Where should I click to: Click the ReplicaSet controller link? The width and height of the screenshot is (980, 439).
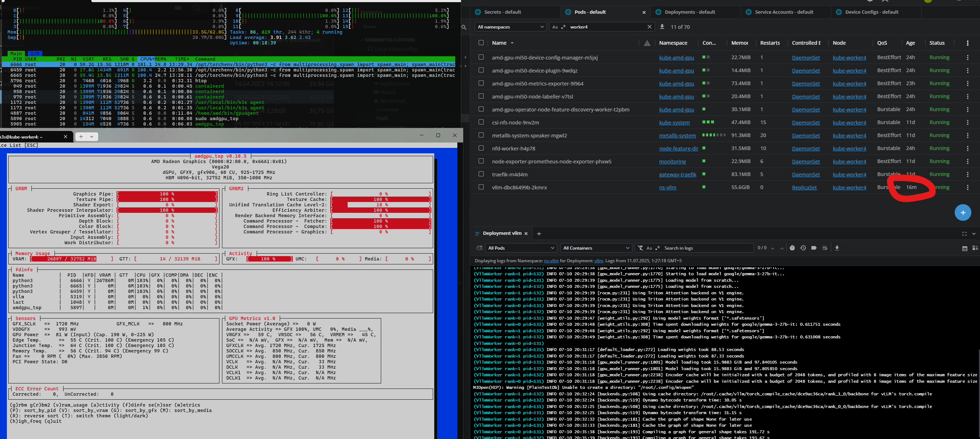(x=804, y=187)
